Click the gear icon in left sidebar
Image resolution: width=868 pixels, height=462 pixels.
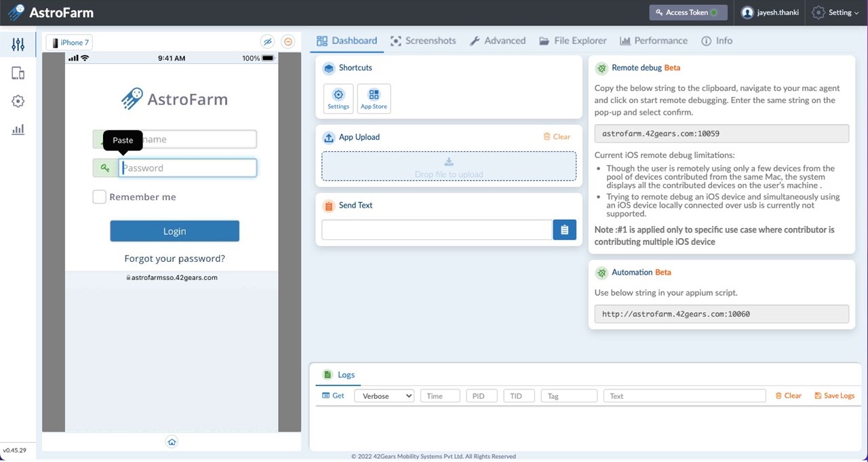click(18, 101)
